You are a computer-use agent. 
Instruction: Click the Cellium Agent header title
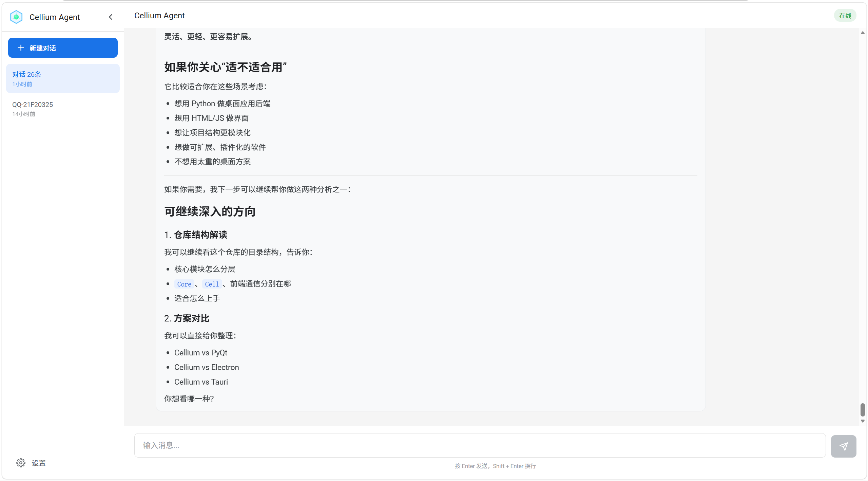(159, 16)
